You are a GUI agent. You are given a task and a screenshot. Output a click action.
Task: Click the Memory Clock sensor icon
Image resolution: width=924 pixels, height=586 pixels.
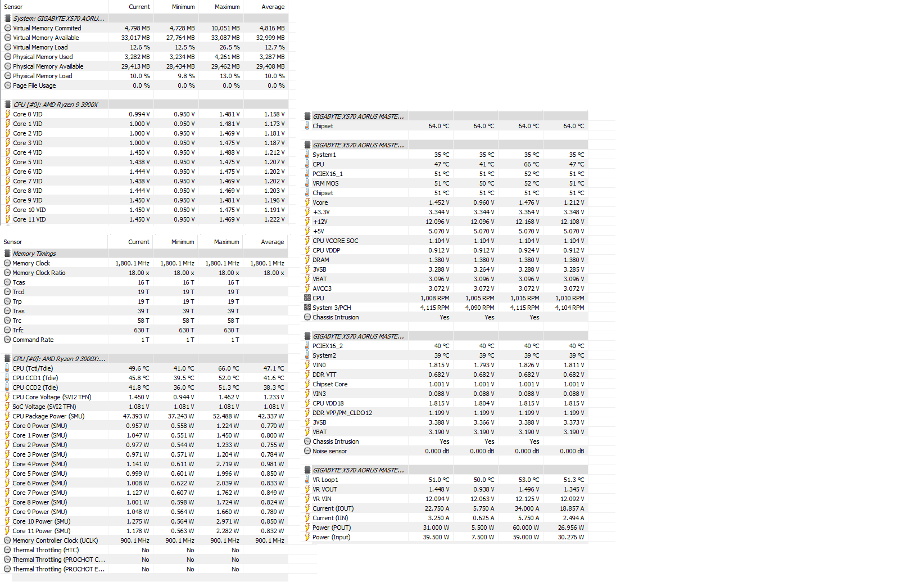7,263
